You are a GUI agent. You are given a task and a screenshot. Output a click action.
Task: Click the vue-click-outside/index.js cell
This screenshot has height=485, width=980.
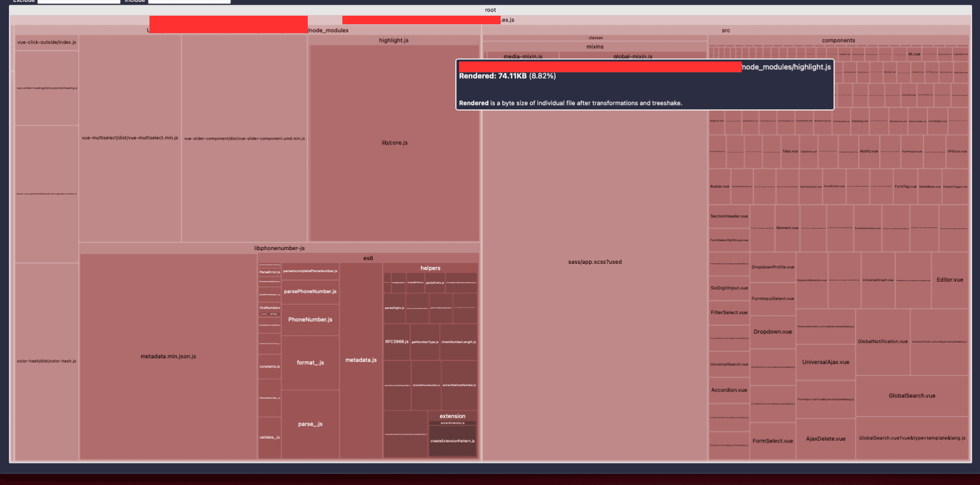pos(46,43)
